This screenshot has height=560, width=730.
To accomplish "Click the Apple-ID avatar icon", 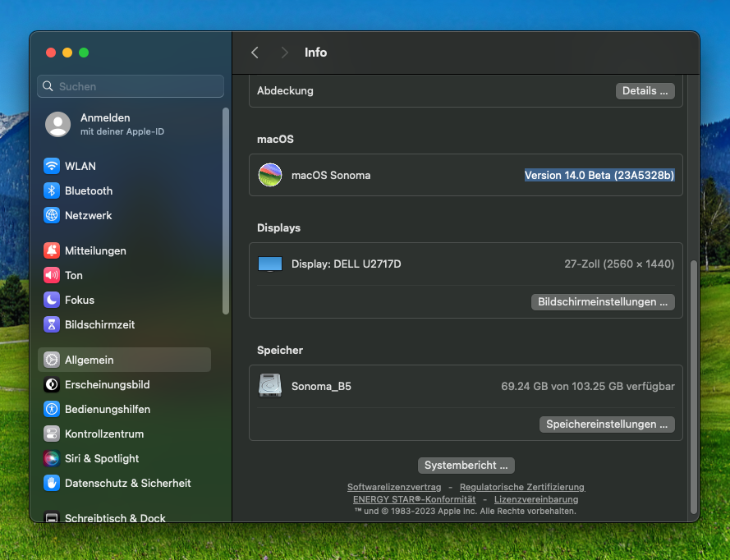I will point(57,124).
